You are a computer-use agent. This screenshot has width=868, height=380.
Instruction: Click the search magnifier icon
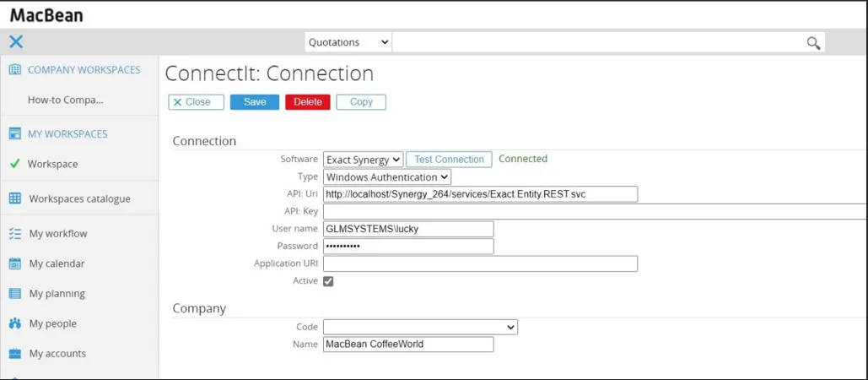coord(813,43)
